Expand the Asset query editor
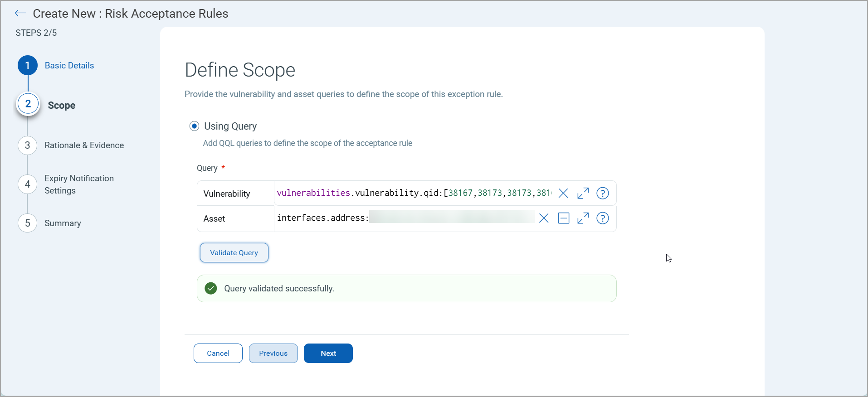Viewport: 868px width, 397px height. click(583, 218)
